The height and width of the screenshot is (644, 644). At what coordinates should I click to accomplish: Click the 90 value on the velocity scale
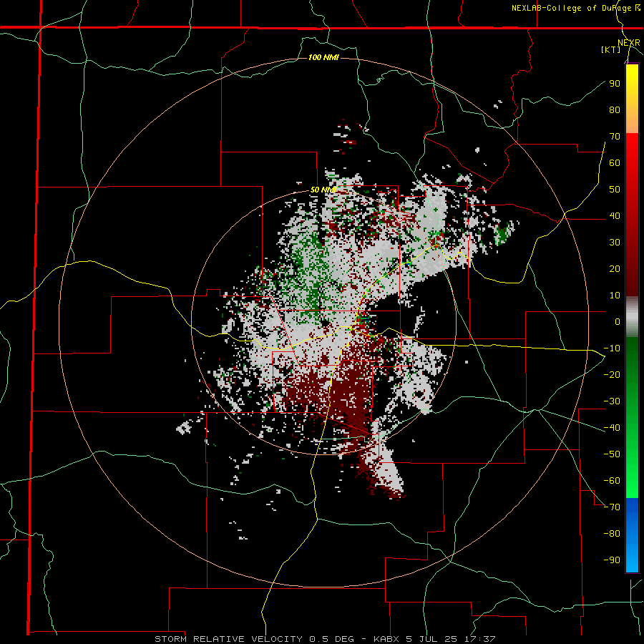pos(615,84)
